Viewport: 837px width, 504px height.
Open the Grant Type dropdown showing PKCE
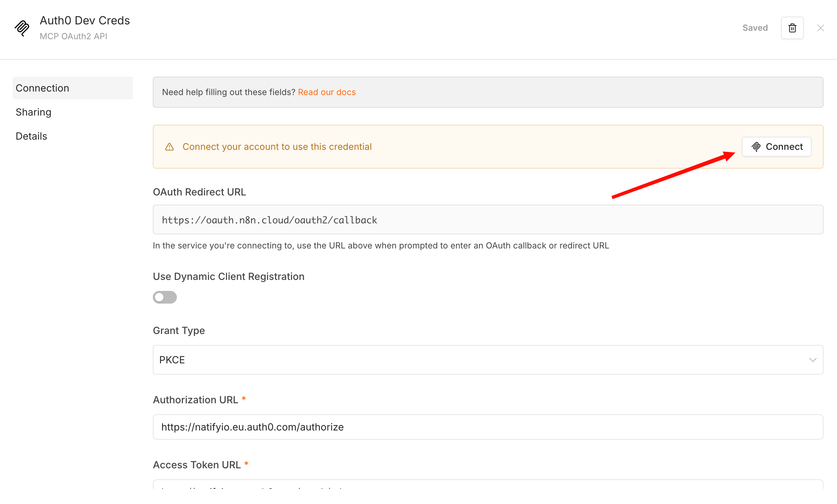click(488, 360)
